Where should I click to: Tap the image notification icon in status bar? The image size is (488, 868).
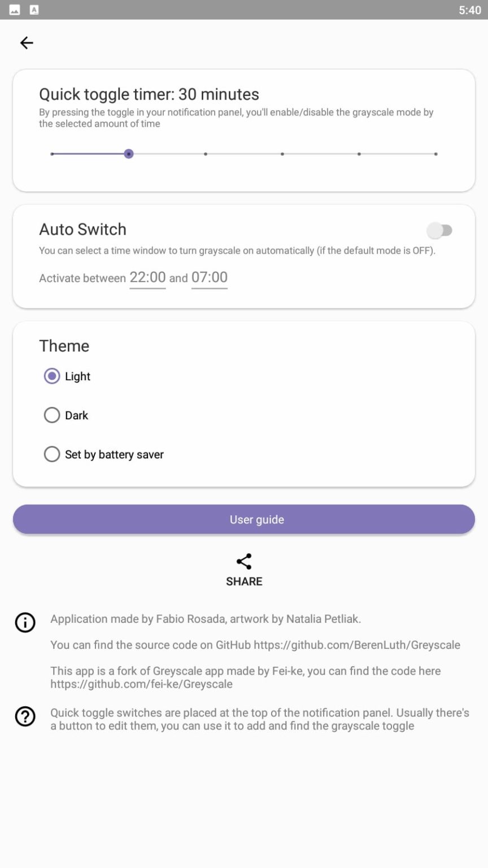(15, 10)
